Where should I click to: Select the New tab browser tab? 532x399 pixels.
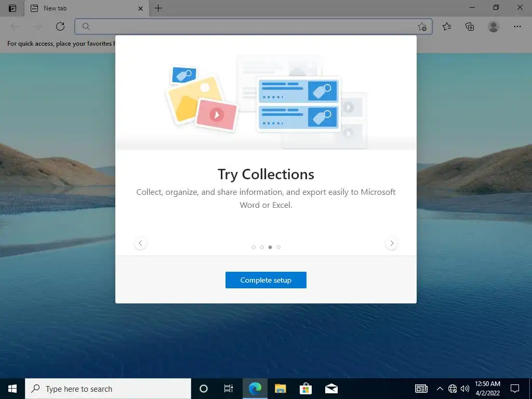click(x=87, y=8)
